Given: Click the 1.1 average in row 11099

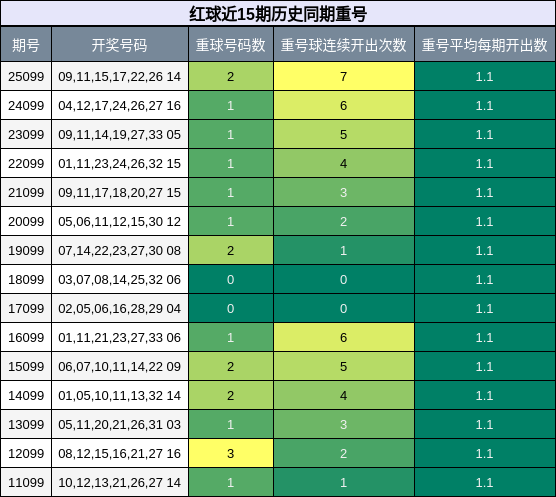Looking at the screenshot, I should 485,482.
